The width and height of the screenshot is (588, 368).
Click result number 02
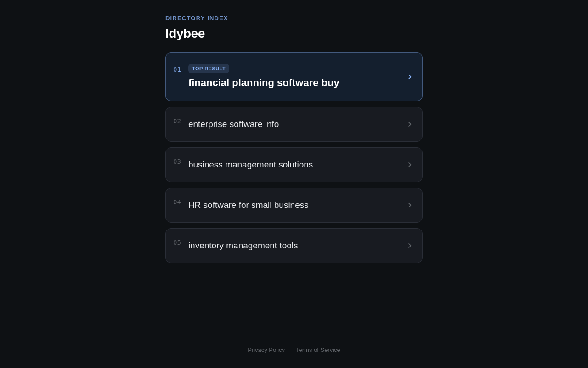pos(177,121)
